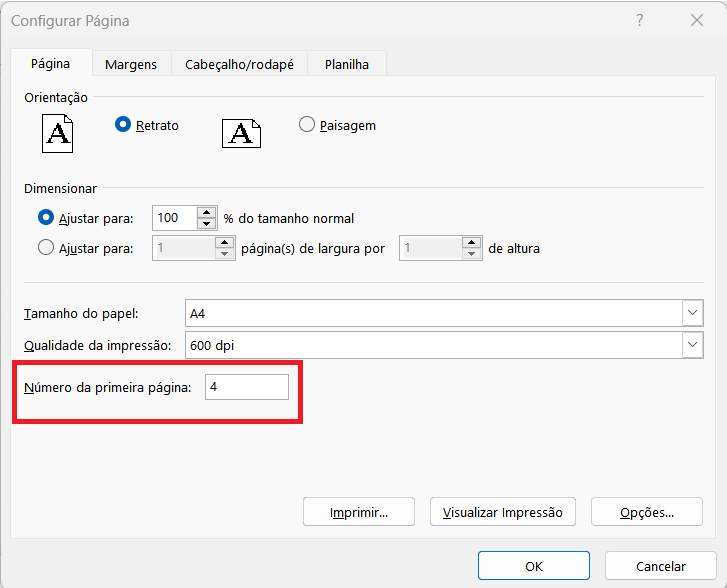The width and height of the screenshot is (727, 588).
Task: Open the Tamanho do papel dropdown
Action: click(x=692, y=313)
